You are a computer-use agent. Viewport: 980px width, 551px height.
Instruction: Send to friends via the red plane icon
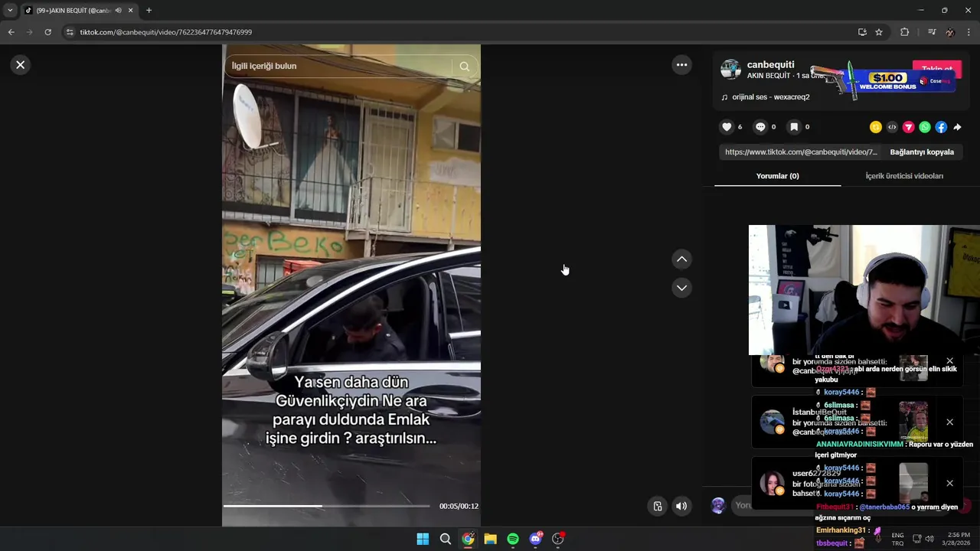[909, 127]
